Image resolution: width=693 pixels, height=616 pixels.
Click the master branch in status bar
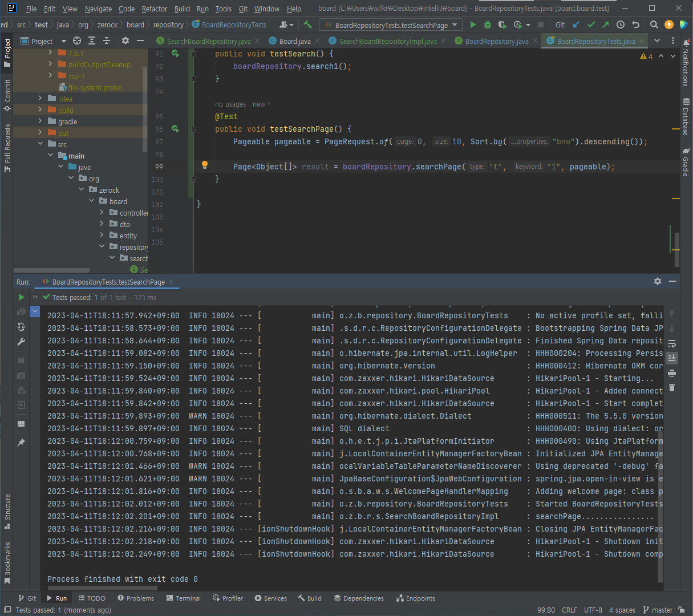click(x=658, y=610)
